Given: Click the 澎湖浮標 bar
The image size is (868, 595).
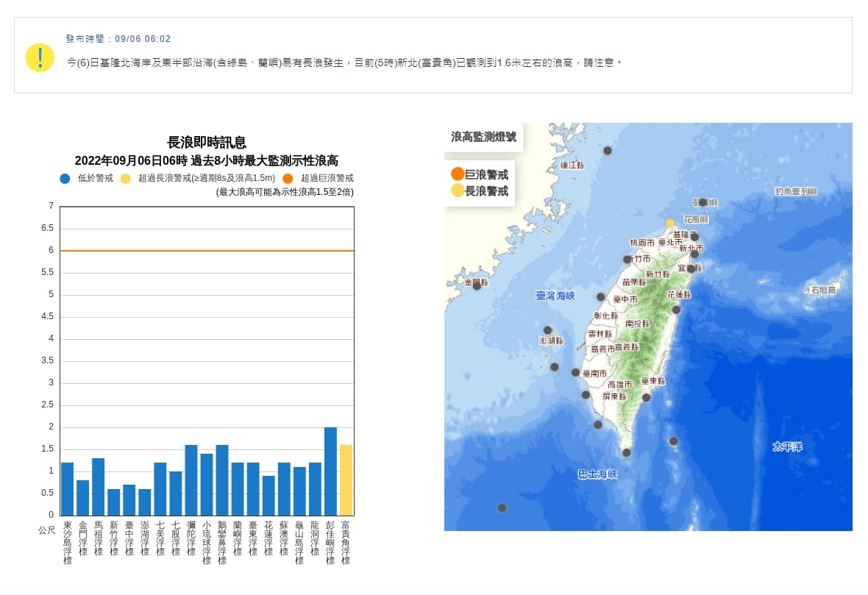Looking at the screenshot, I should [x=144, y=502].
